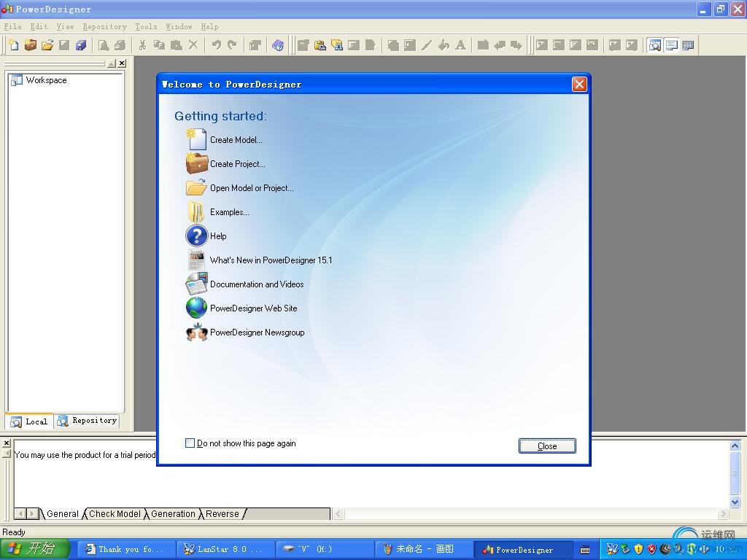
Task: Switch to the 未命名 - 画图 taskbar window
Action: pyautogui.click(x=424, y=550)
